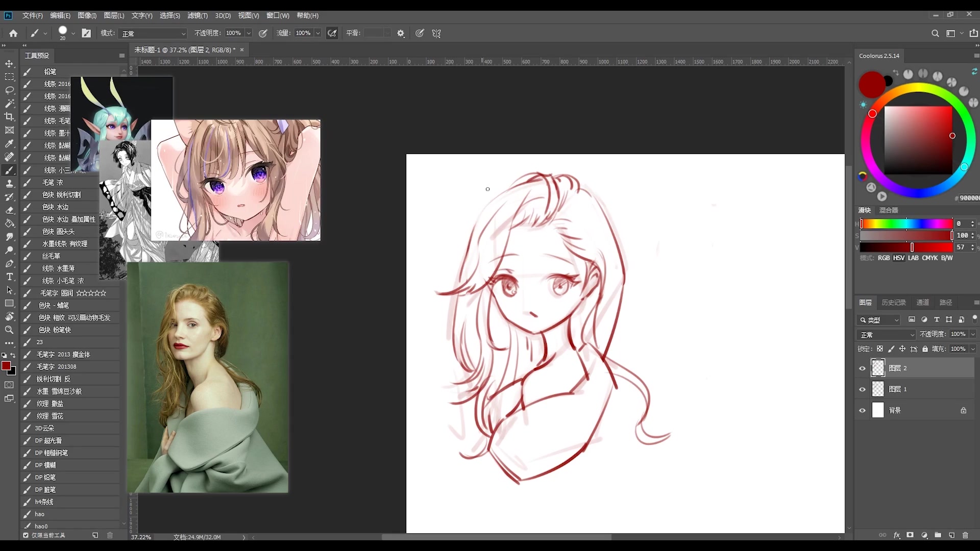Open layer blend mode 正常 dropdown
The image size is (980, 551).
click(887, 335)
